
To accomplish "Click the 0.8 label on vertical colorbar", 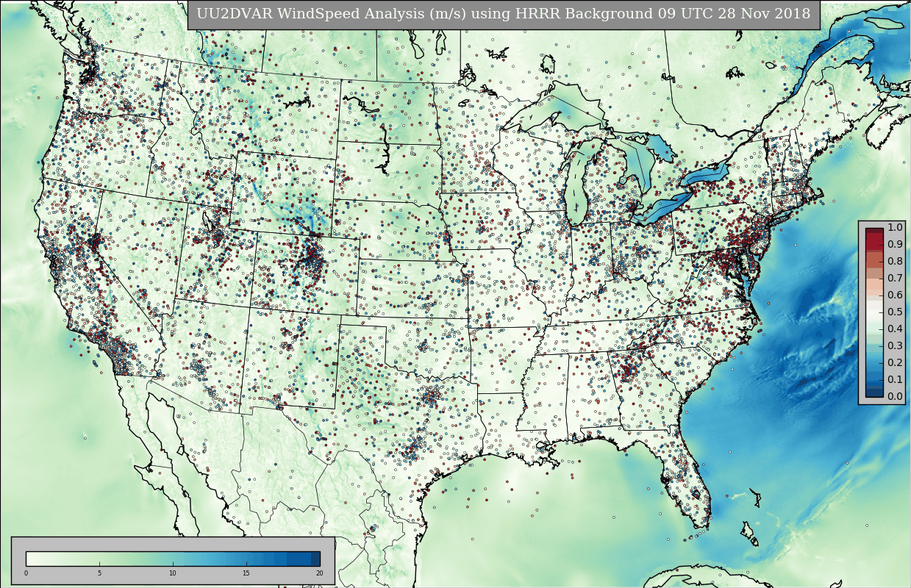I will (x=895, y=261).
